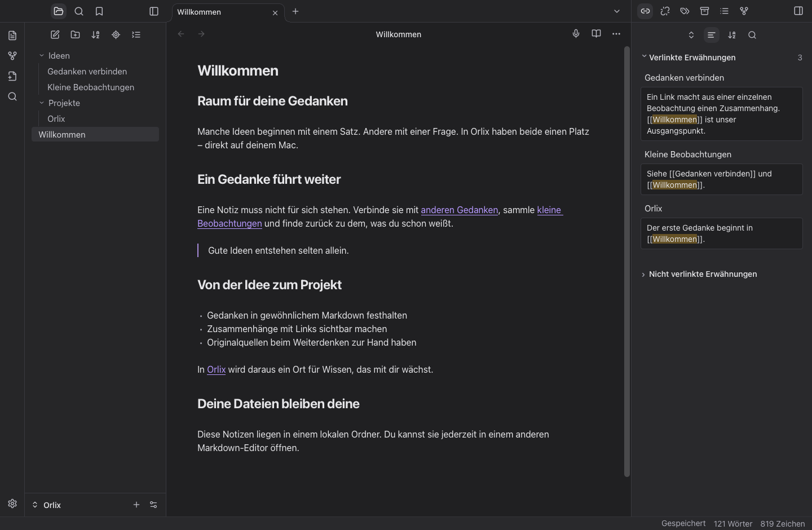
Task: Click the 'Der erste Gedanke beginnt' backlink excerpt
Action: (x=722, y=233)
